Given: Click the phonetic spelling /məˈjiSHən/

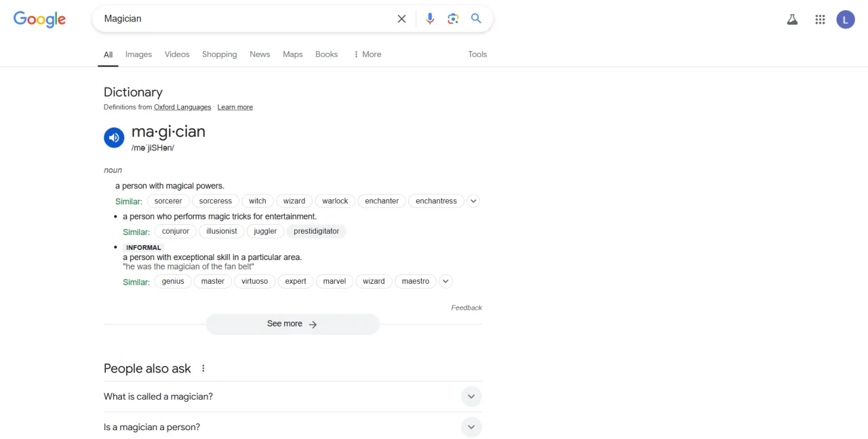Looking at the screenshot, I should coord(153,148).
